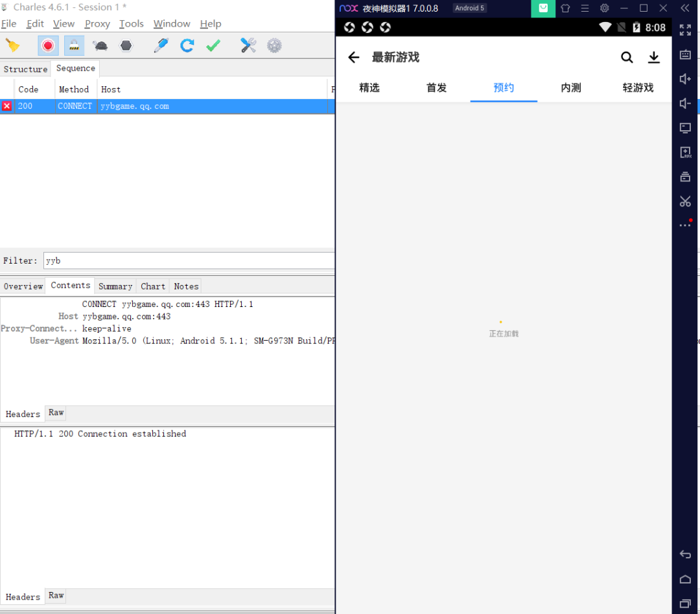Click the User-Agent header value line
Image resolution: width=700 pixels, height=614 pixels.
click(209, 341)
